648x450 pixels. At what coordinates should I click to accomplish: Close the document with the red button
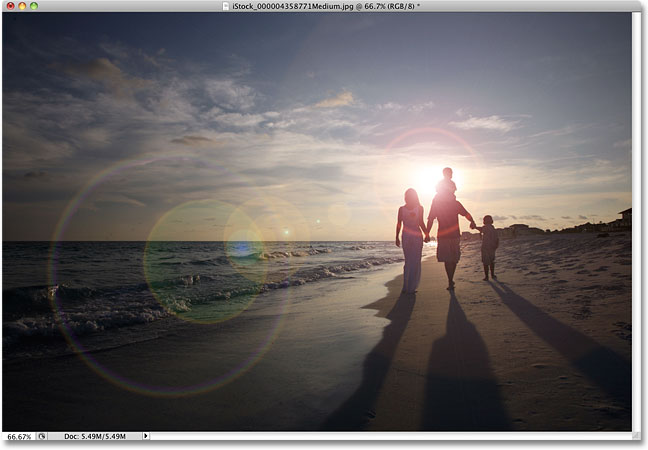point(11,6)
